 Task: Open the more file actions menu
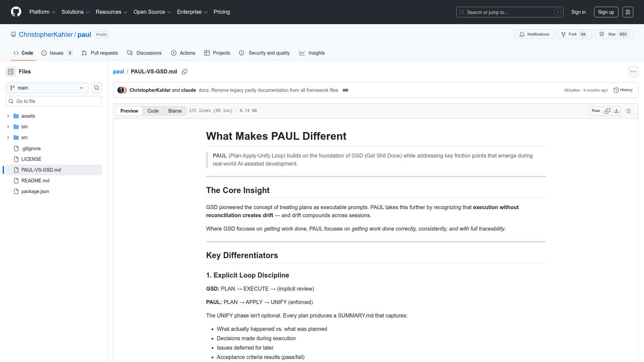633,72
